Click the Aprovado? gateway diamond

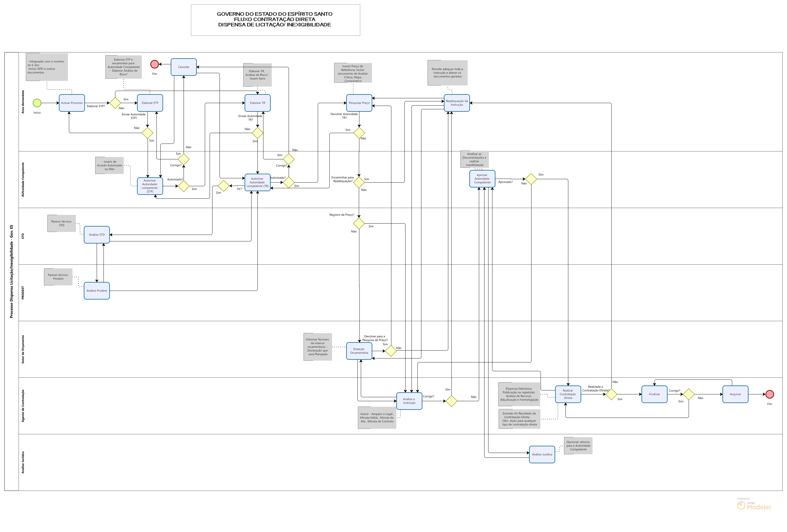point(531,179)
